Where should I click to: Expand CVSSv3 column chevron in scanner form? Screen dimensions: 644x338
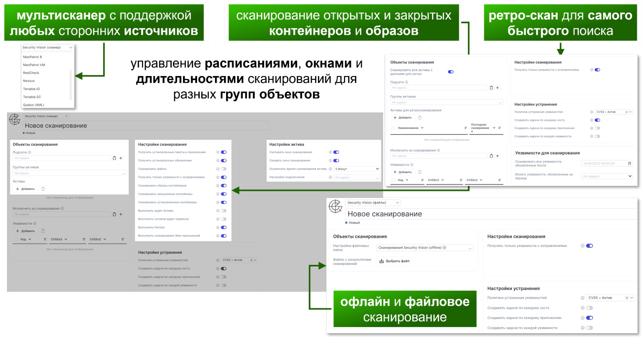pyautogui.click(x=66, y=239)
